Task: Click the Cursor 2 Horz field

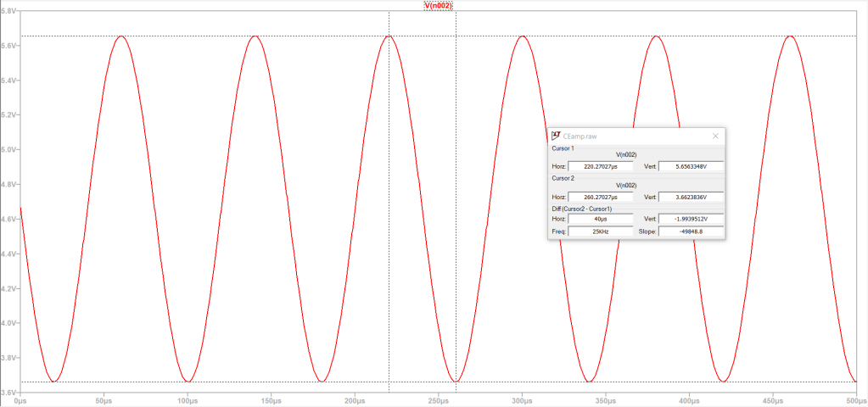Action: [x=600, y=197]
